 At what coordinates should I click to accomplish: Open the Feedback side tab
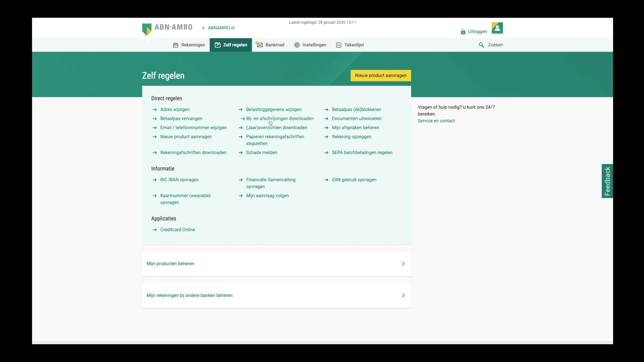pyautogui.click(x=607, y=181)
